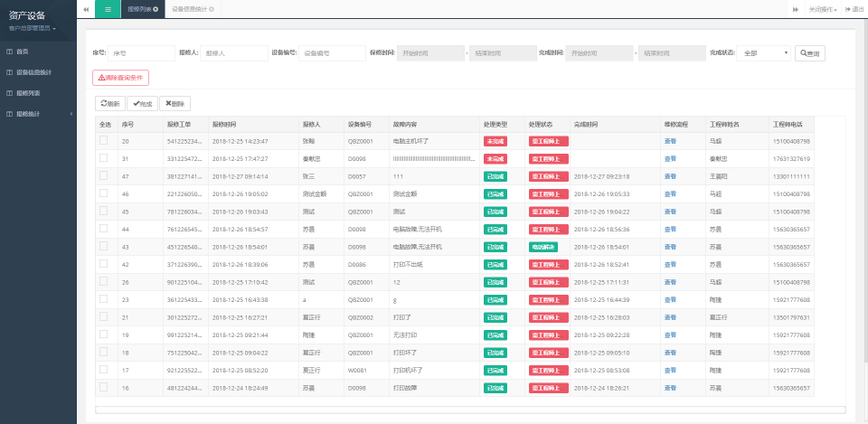The width and height of the screenshot is (868, 424).
Task: View repair flow 查看 for row 20
Action: click(670, 141)
